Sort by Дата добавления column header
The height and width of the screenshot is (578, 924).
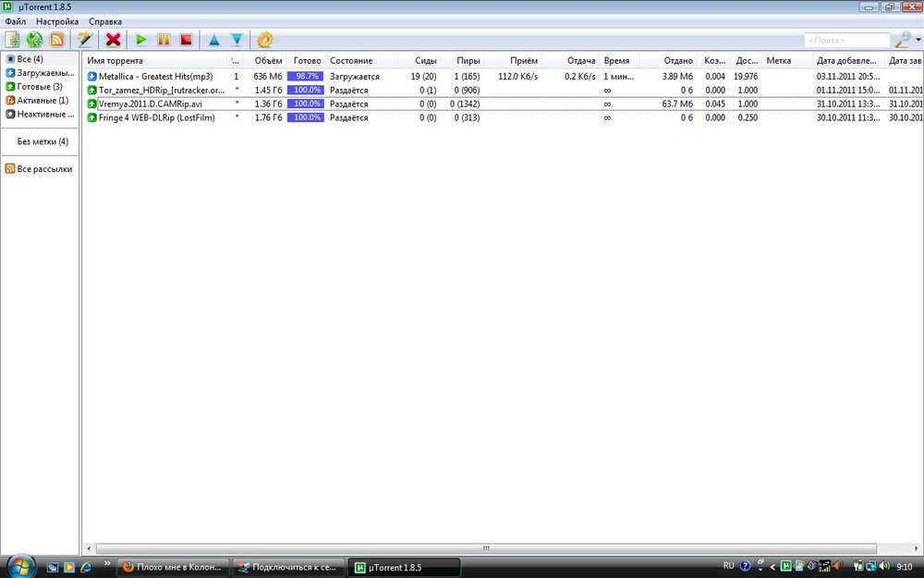coord(847,61)
